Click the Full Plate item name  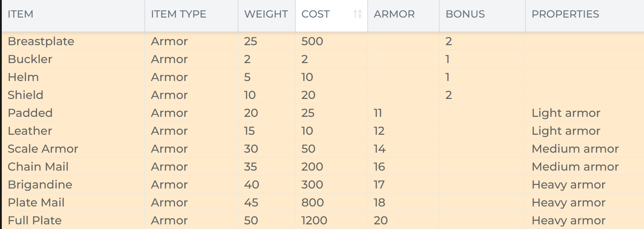(x=35, y=220)
